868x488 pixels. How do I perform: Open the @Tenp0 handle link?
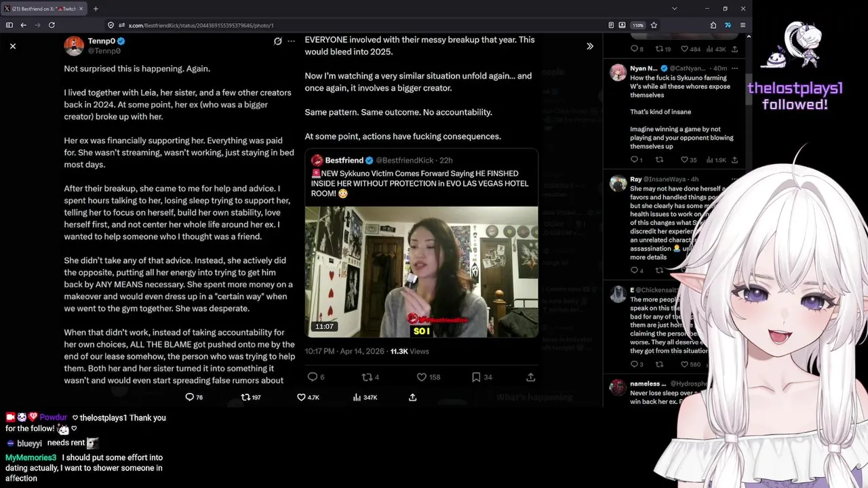click(x=104, y=51)
